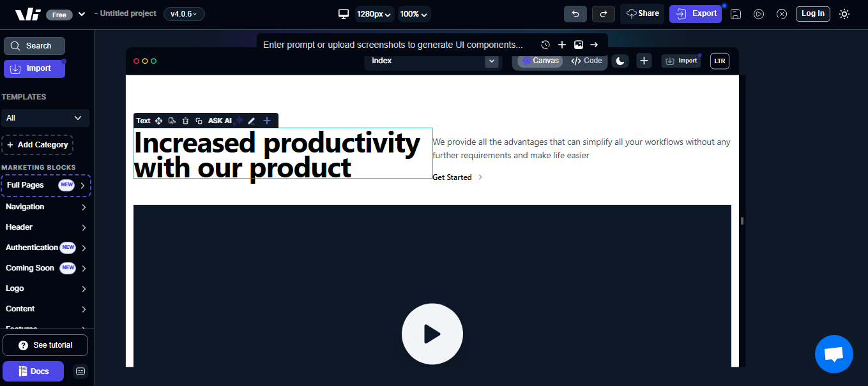Submit the prompt with the arrow icon
868x386 pixels.
[x=594, y=45]
